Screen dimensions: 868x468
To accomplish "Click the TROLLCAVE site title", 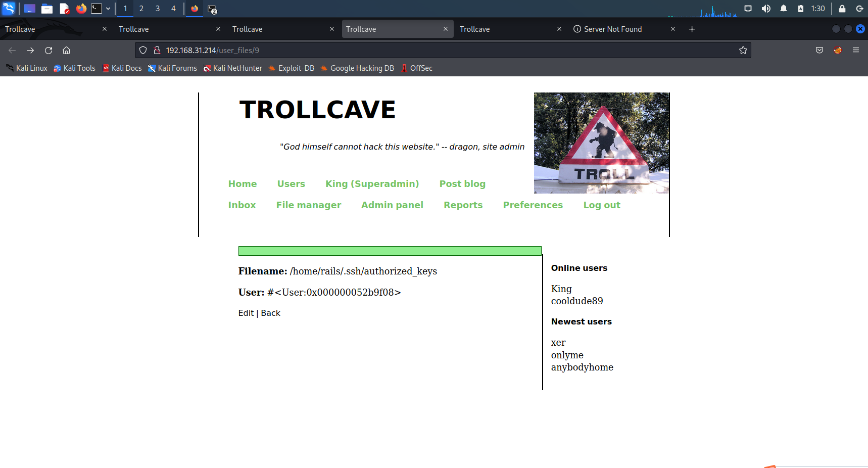I will coord(317,110).
